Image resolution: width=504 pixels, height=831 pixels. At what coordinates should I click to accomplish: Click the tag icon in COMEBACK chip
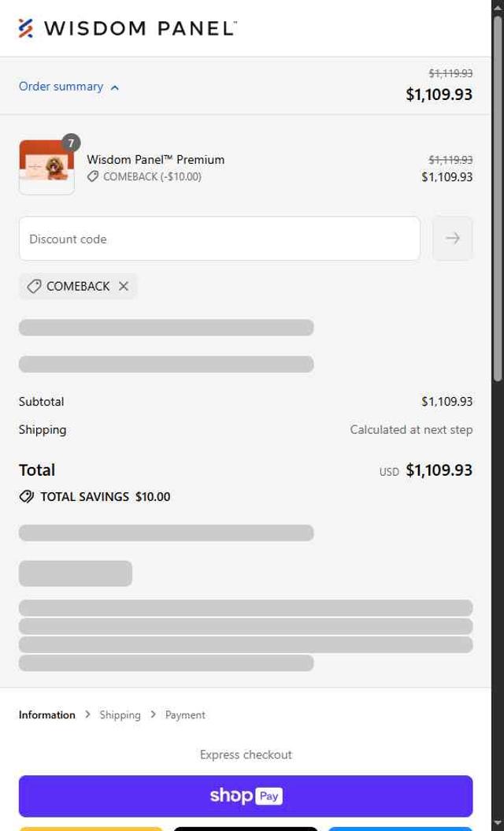coord(34,286)
